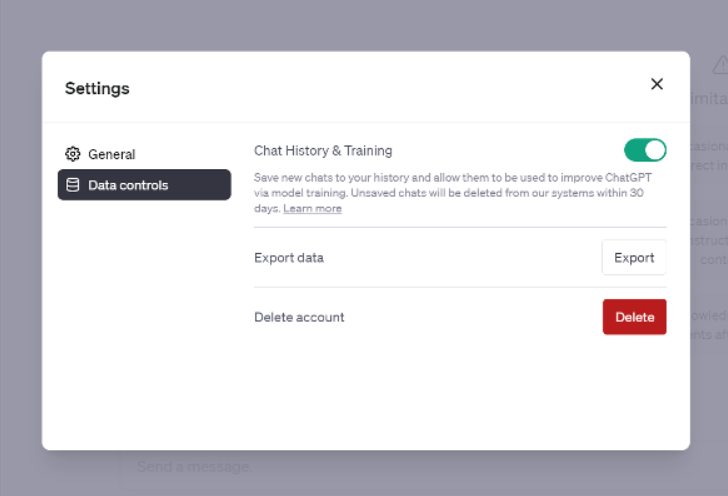Close the Settings dialog with the X icon
Screen dimensions: 728x496
(656, 84)
